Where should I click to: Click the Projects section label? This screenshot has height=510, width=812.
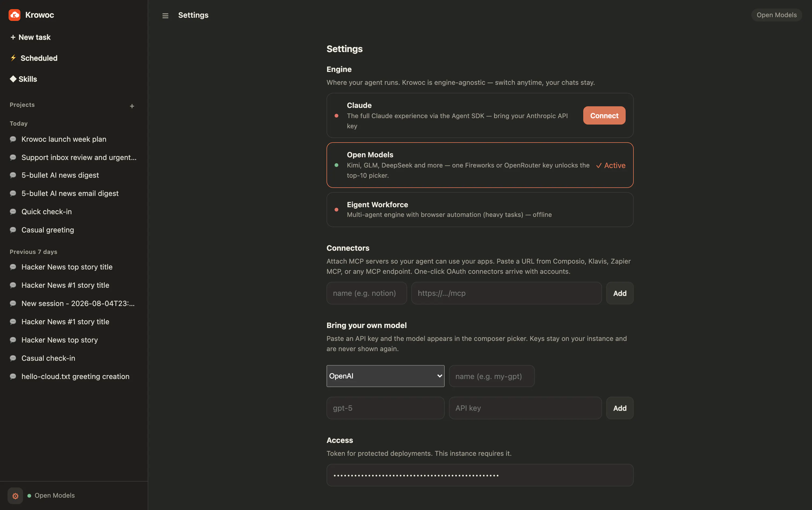[22, 105]
